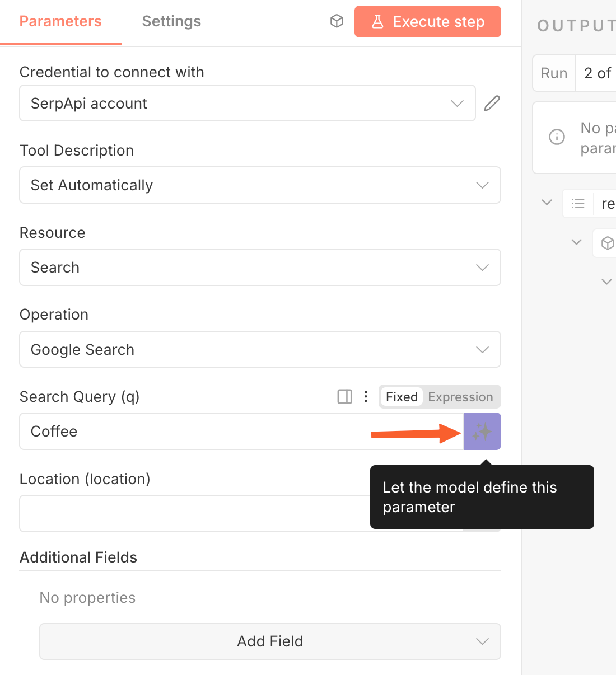Click the cube icon near Execute step
616x675 pixels.
pos(337,21)
